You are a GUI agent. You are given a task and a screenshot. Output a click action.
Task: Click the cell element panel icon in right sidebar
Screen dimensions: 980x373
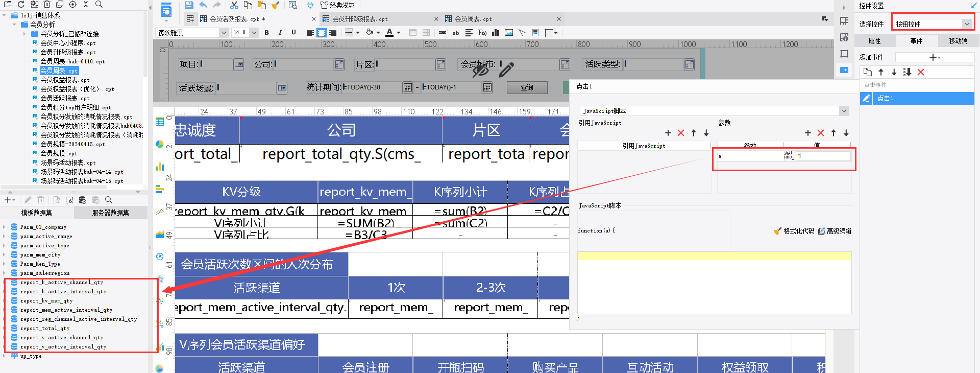pyautogui.click(x=844, y=21)
